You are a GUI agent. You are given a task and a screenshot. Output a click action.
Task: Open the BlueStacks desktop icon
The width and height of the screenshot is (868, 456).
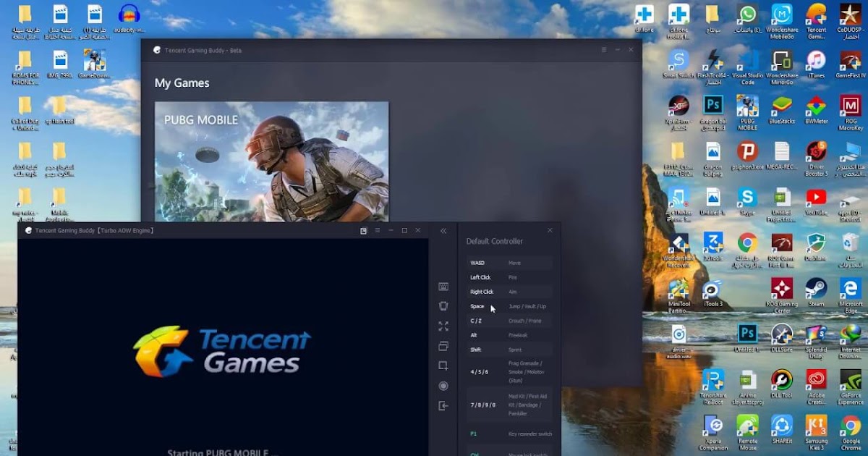coord(782,110)
